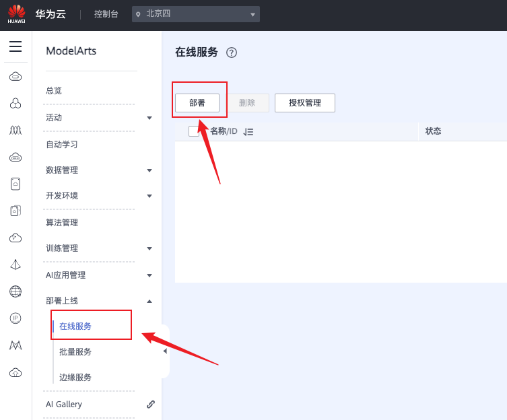Open 控制台 link in top bar

click(x=106, y=14)
